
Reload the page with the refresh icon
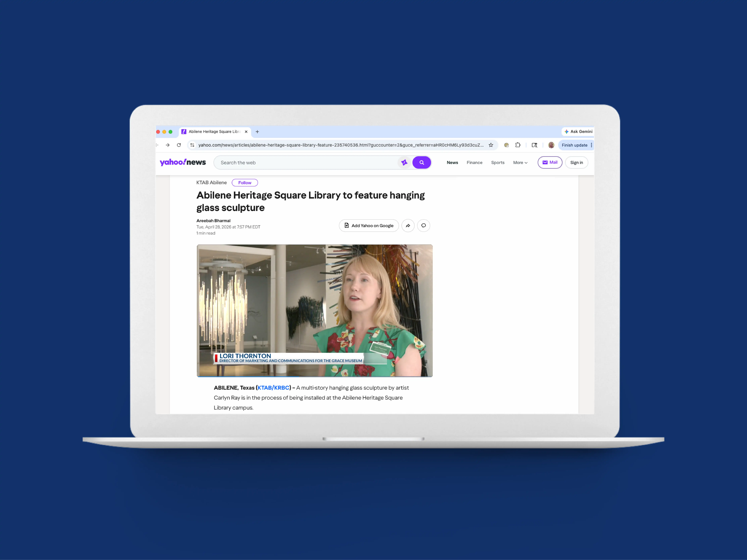click(x=179, y=145)
